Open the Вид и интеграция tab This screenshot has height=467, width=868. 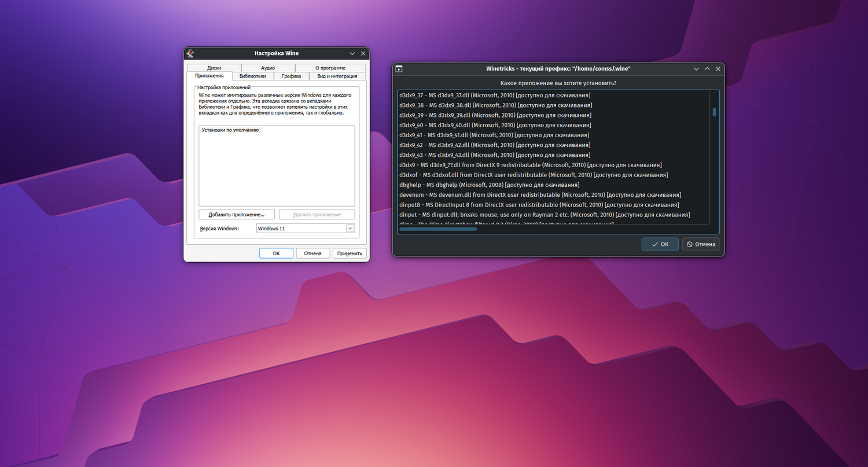coord(337,76)
